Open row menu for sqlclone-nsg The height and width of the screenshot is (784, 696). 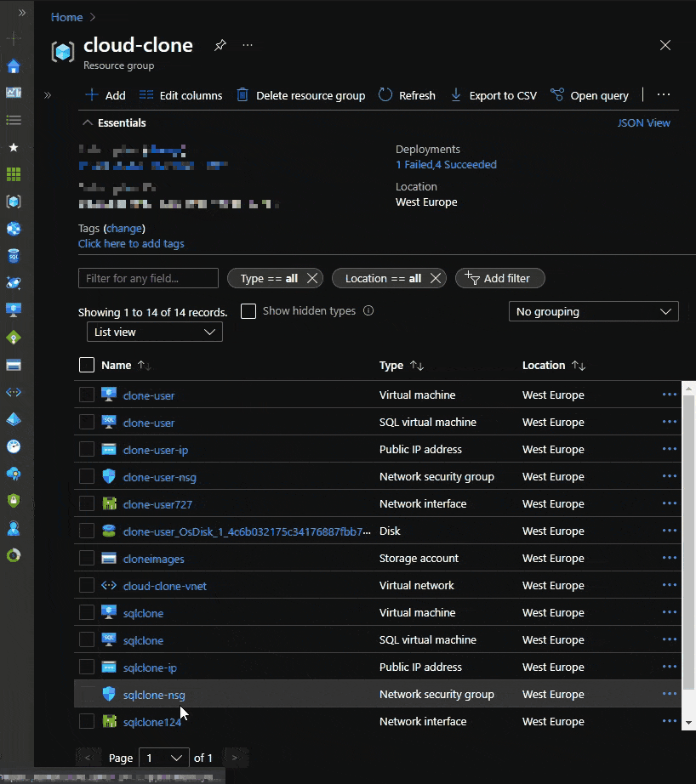[x=669, y=694]
